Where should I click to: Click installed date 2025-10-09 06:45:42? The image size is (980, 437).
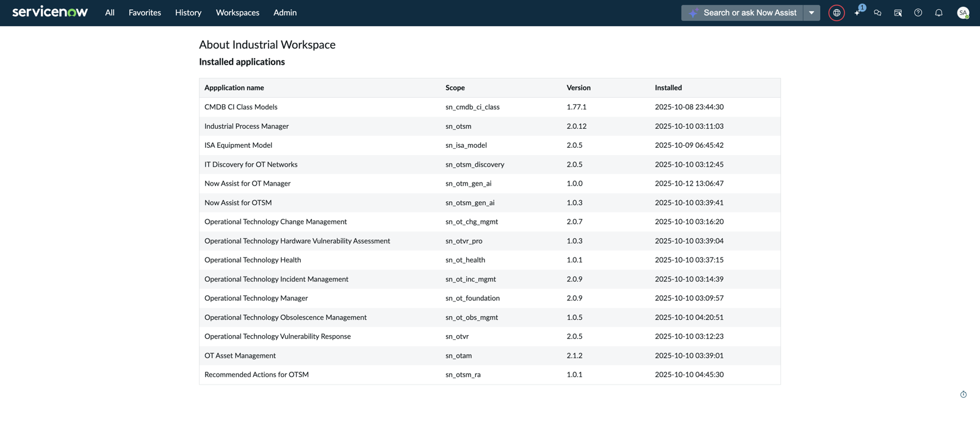point(689,145)
